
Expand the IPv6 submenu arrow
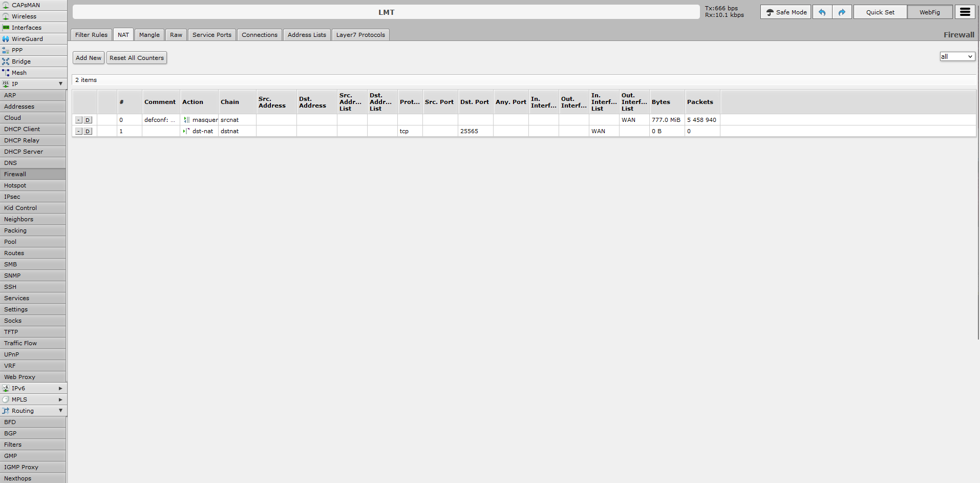[x=60, y=388]
